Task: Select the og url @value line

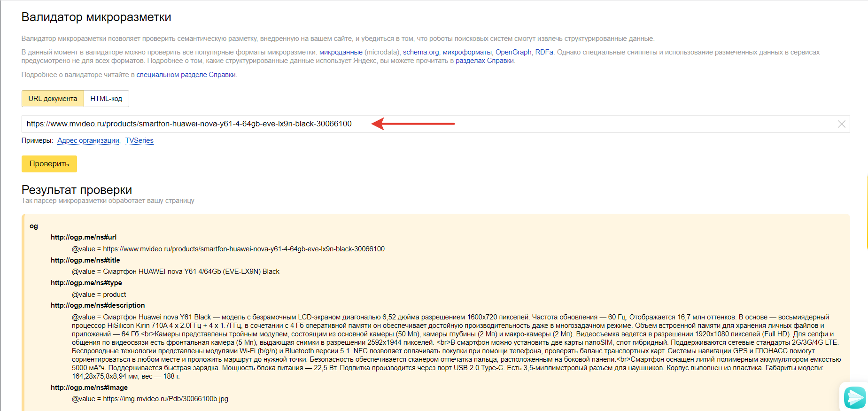Action: pyautogui.click(x=228, y=249)
